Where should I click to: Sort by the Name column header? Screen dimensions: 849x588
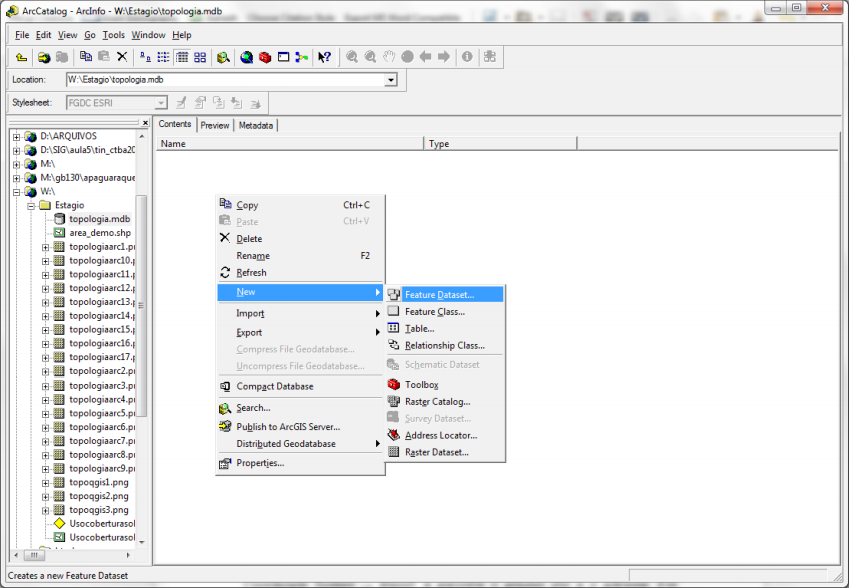pos(290,144)
